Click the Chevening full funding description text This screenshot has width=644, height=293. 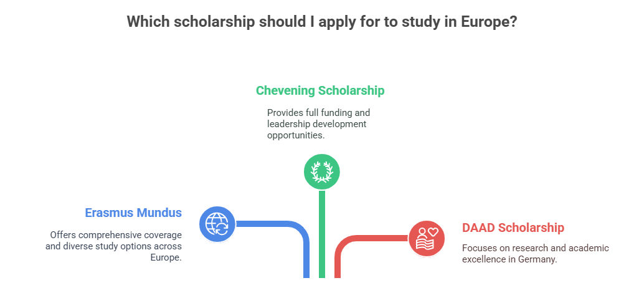[x=318, y=123]
